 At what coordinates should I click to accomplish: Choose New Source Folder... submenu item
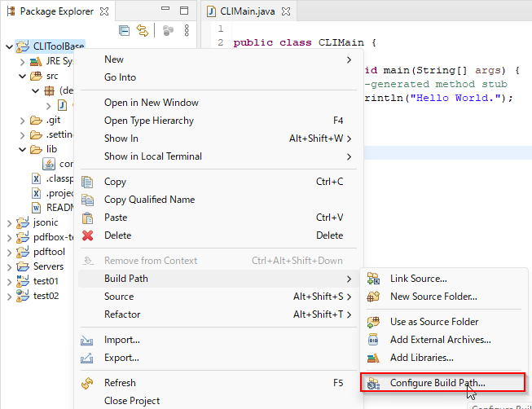pos(444,297)
